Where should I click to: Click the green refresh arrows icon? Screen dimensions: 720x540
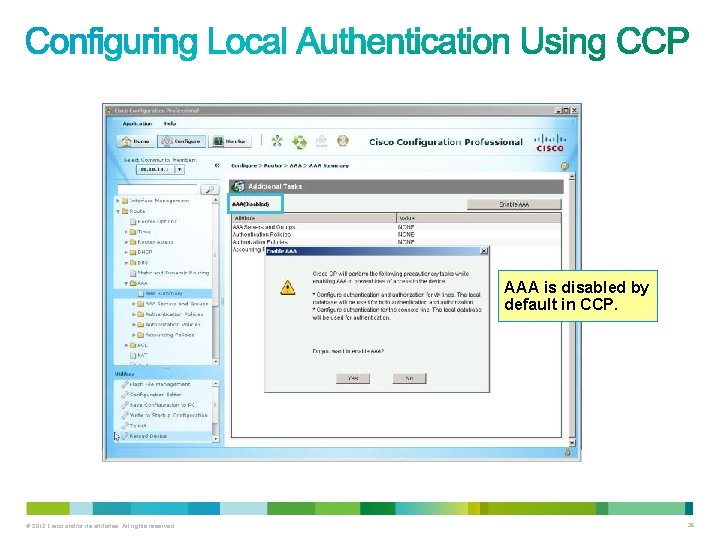point(299,141)
